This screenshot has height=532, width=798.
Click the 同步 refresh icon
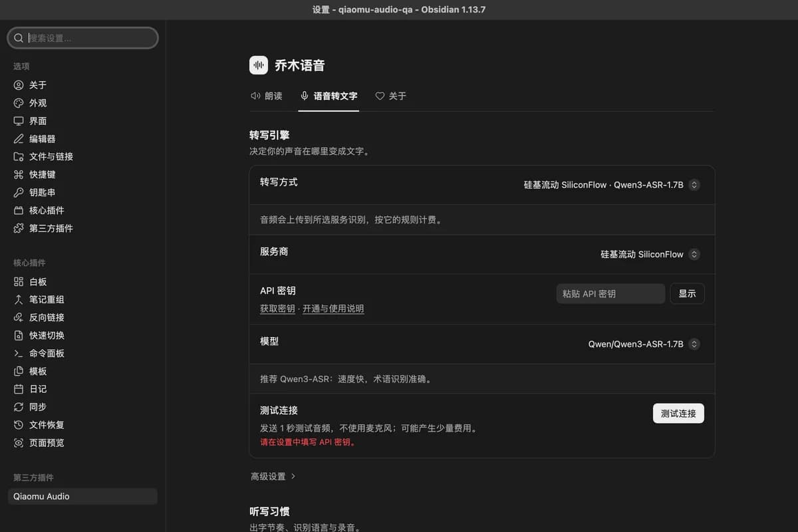[19, 407]
